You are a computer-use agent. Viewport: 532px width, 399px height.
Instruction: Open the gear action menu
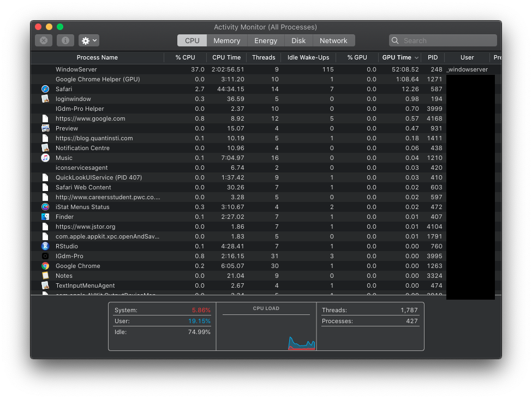pos(89,40)
